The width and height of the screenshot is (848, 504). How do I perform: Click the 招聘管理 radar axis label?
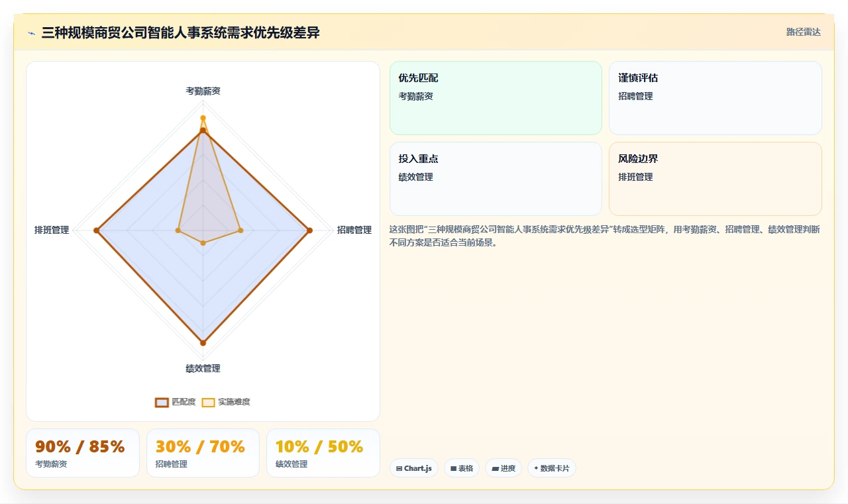point(354,230)
